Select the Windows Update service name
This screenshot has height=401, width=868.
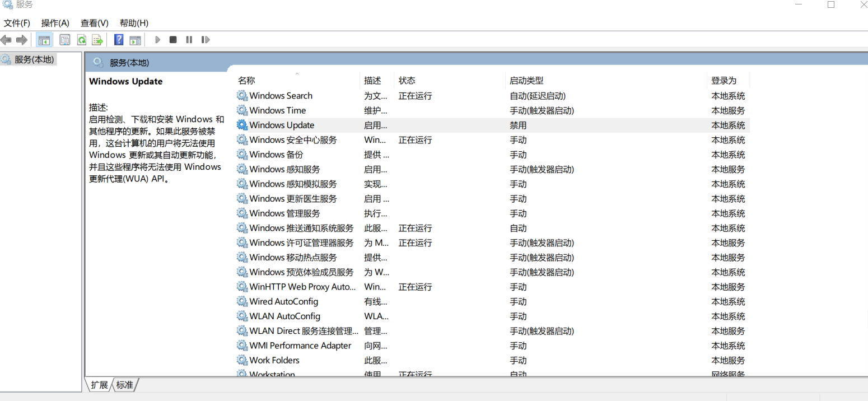coord(282,125)
